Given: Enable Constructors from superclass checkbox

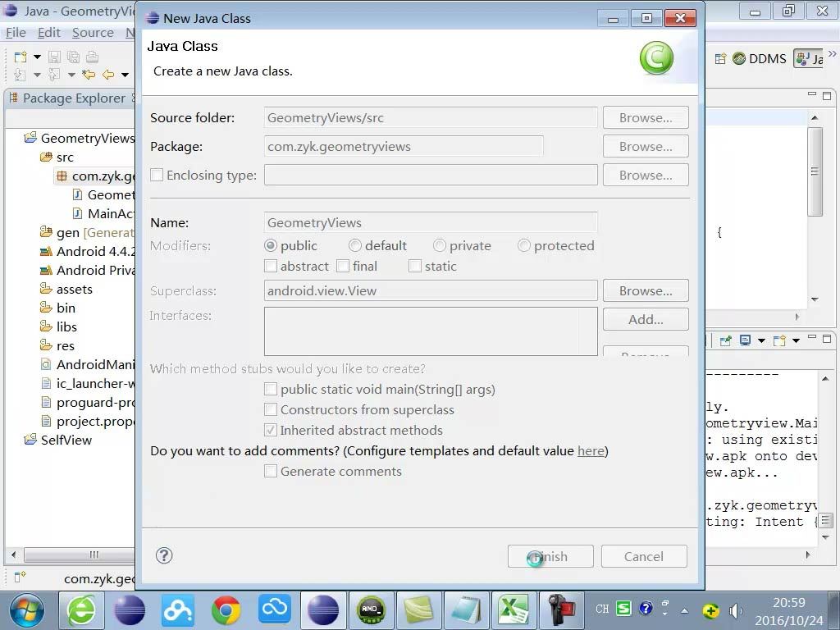Looking at the screenshot, I should (x=271, y=410).
